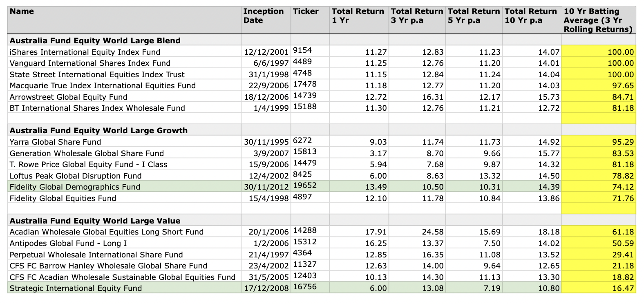Viewport: 644px width, 304px height.
Task: Click the Ticker column header
Action: click(x=306, y=11)
